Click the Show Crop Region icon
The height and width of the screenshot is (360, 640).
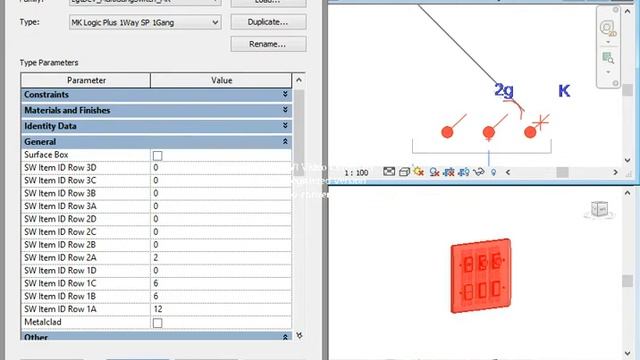464,172
